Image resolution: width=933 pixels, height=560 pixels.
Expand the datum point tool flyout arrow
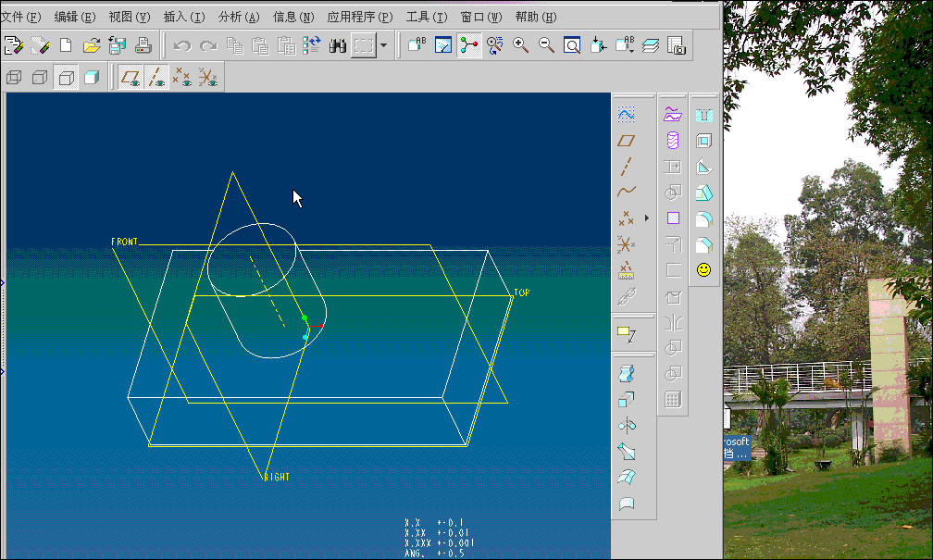click(646, 218)
